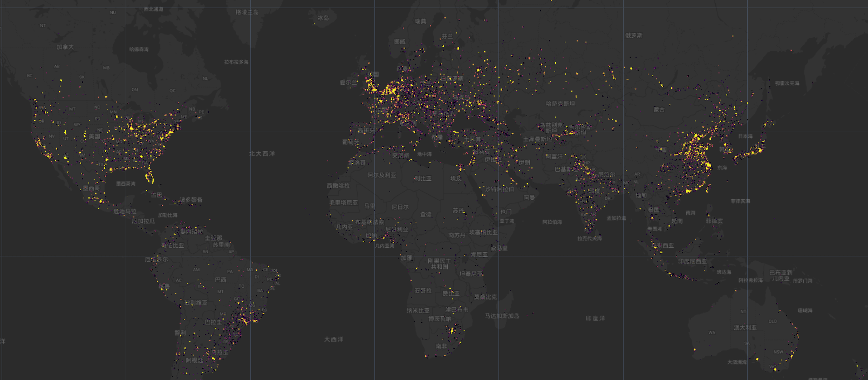Click the 西北通道 label
The width and height of the screenshot is (868, 380).
click(x=154, y=9)
